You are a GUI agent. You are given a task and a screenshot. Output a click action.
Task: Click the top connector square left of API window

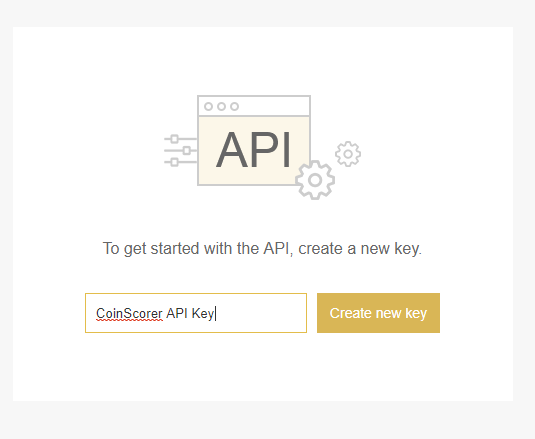[x=175, y=139]
